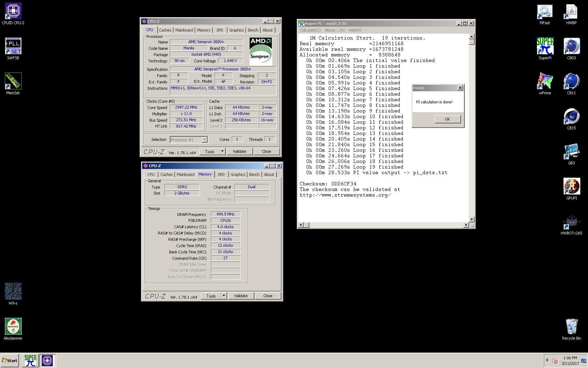
Task: Launch the wPrime desktop icon
Action: [x=545, y=84]
